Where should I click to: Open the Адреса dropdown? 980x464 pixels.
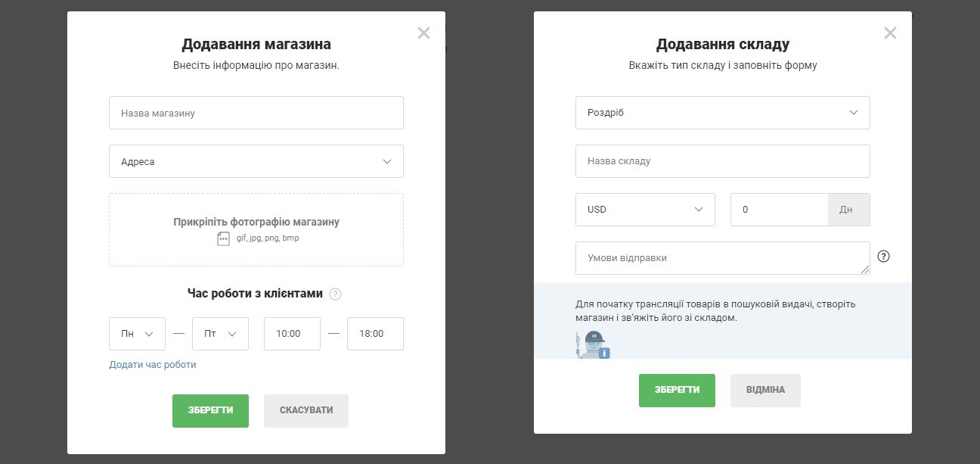(x=256, y=161)
